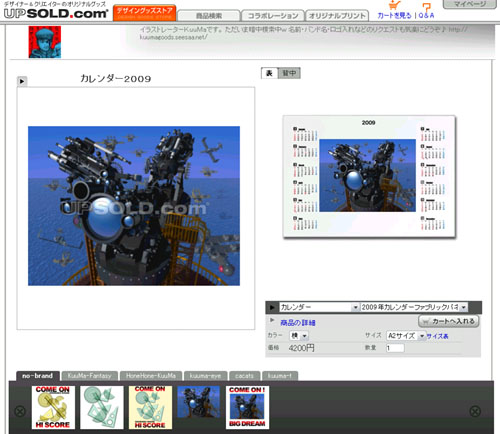Select the KuuMa-Fantasy tab
Screen dimensions: 500x434
pos(89,376)
